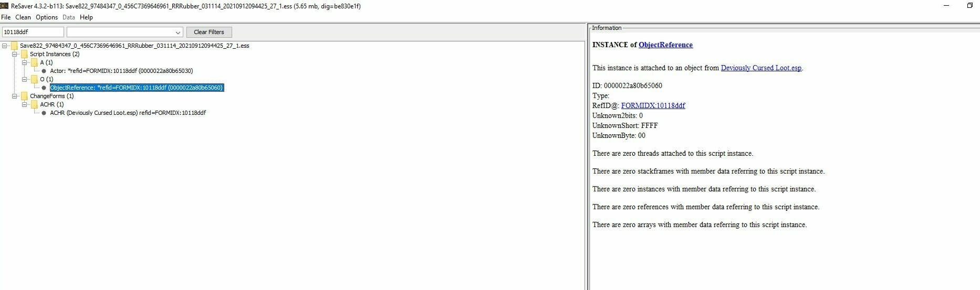Follow the FORMIDX:10118ddf RefID link
The image size is (980, 290).
pyautogui.click(x=653, y=105)
